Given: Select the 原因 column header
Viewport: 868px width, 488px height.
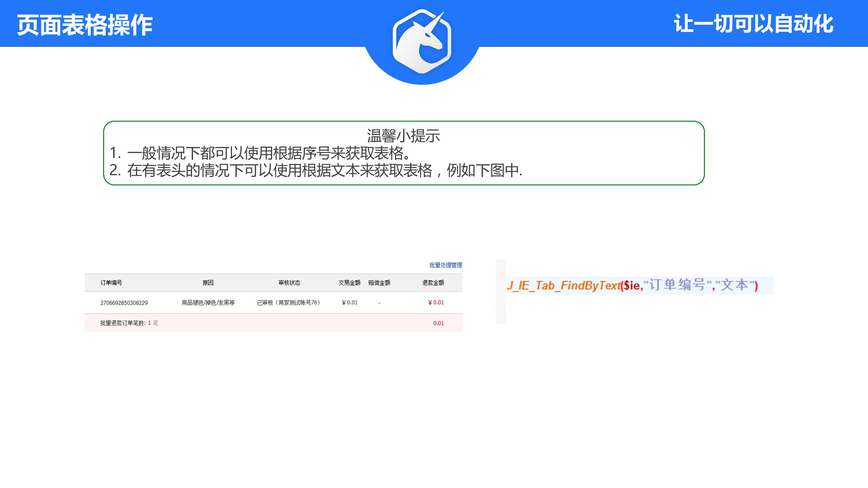Looking at the screenshot, I should click(208, 283).
